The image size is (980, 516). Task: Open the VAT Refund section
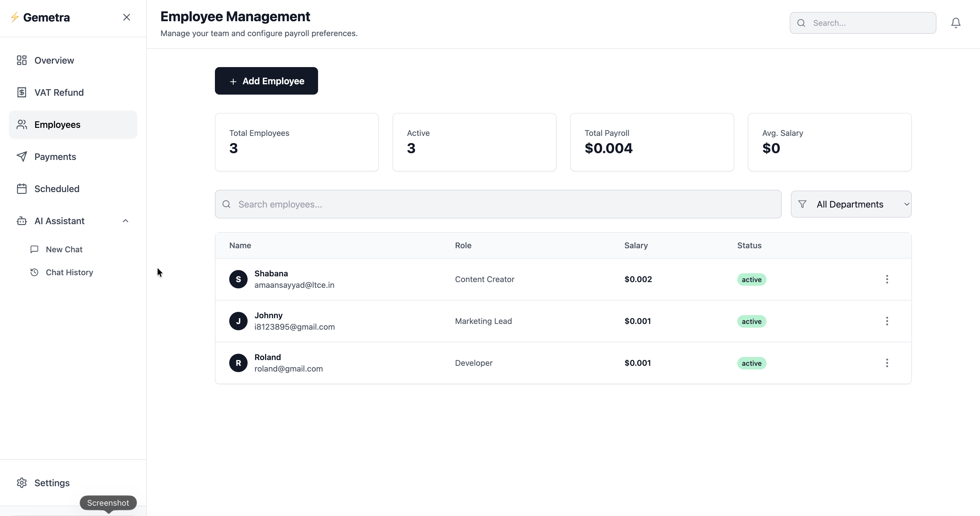[x=58, y=93]
